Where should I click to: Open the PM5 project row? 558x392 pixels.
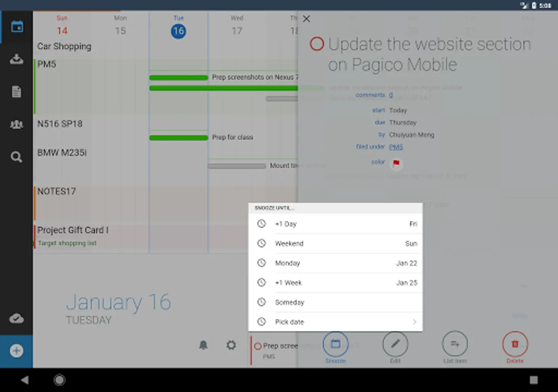click(x=47, y=64)
